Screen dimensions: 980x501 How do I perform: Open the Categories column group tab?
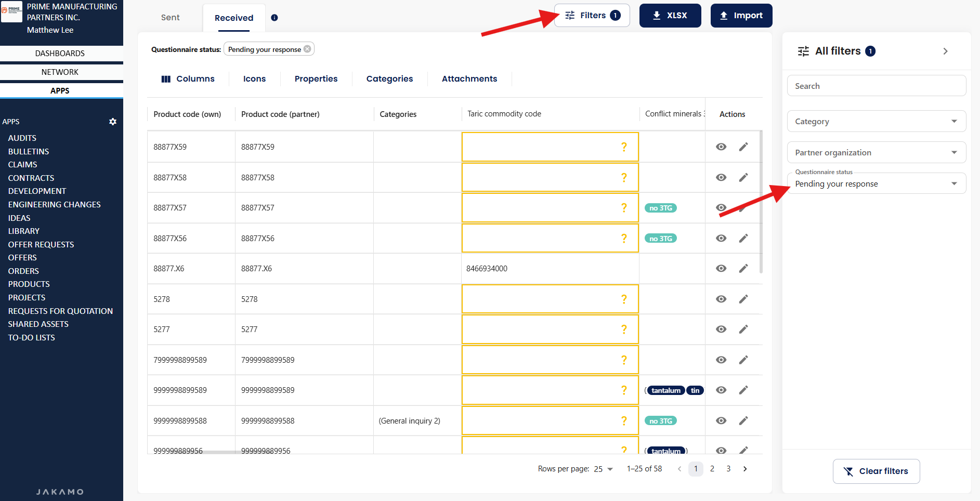click(389, 78)
